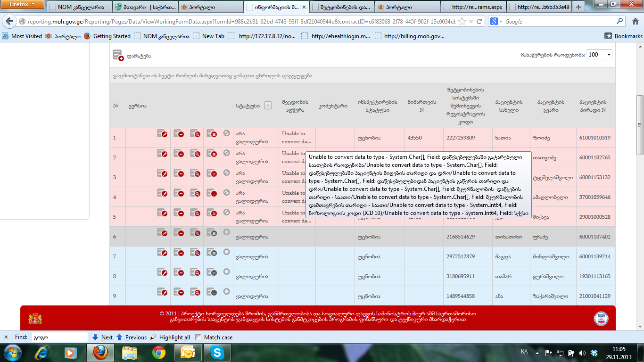Open the view/search record icon in row 7
Viewport: 644px width, 362px height.
point(195,253)
